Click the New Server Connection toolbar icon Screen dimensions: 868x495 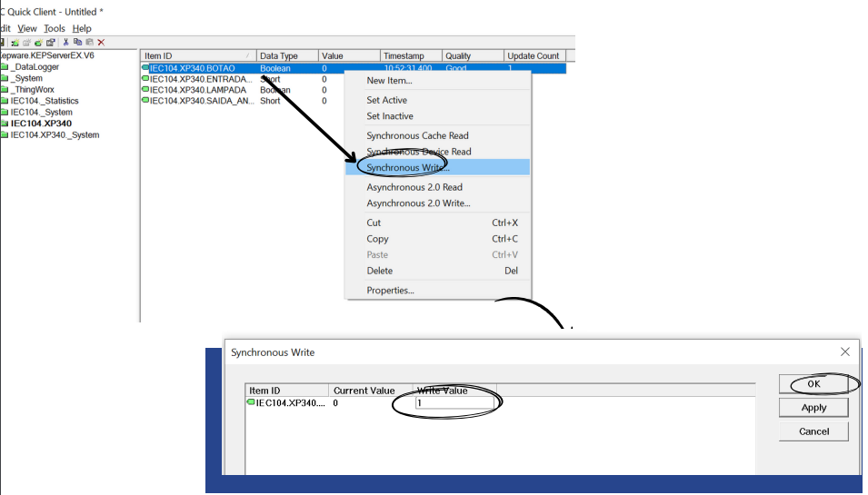point(15,43)
